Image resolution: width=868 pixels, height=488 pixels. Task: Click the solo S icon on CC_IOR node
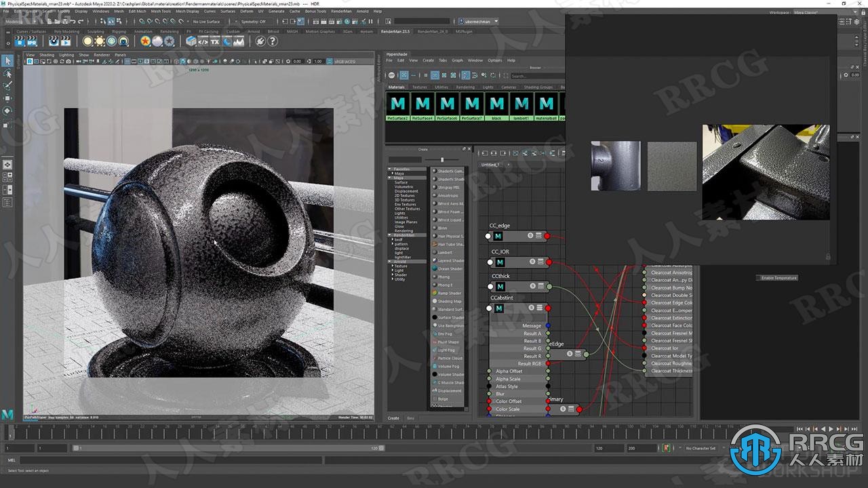[532, 262]
